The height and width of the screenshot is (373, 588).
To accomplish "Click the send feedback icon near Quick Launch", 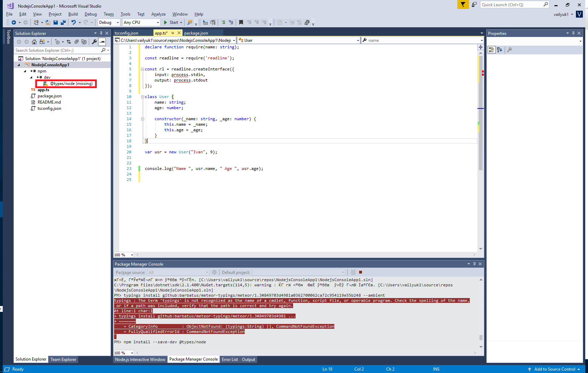I will (474, 4).
